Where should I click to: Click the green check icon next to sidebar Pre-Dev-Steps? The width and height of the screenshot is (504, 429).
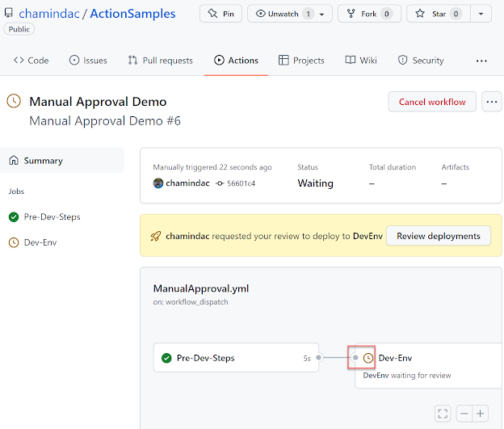[x=14, y=217]
